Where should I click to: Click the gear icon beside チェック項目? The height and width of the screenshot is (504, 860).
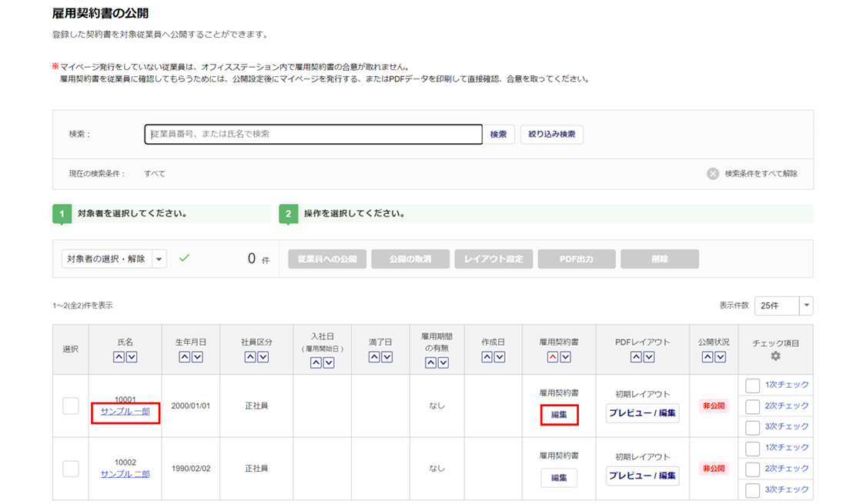775,356
